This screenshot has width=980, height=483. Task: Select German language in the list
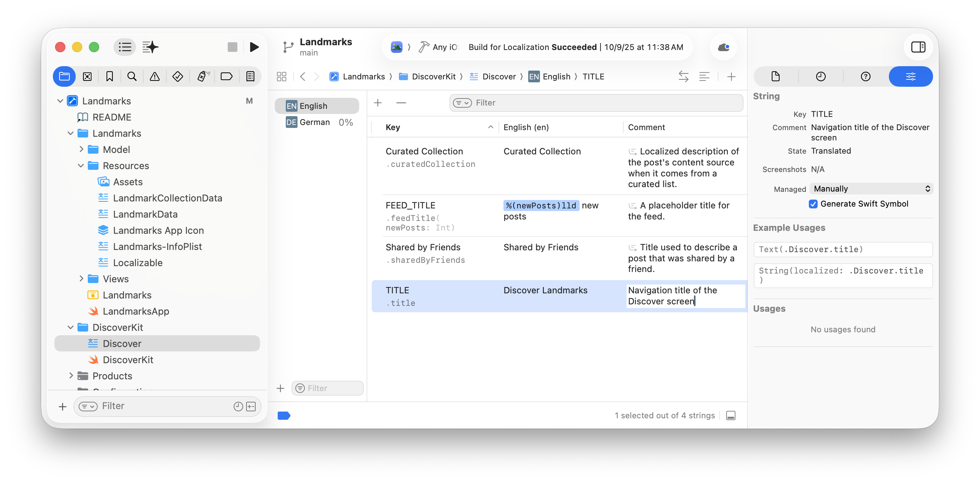[317, 122]
